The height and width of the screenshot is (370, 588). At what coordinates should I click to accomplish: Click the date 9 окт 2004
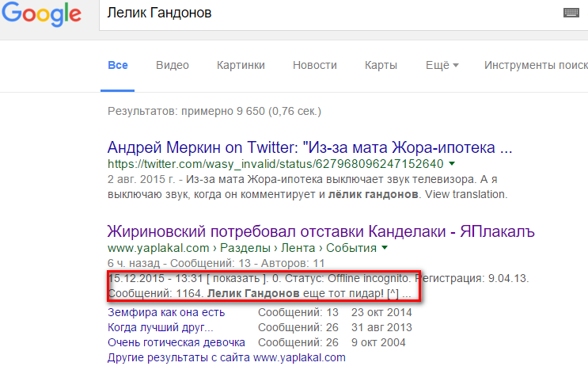coord(378,342)
